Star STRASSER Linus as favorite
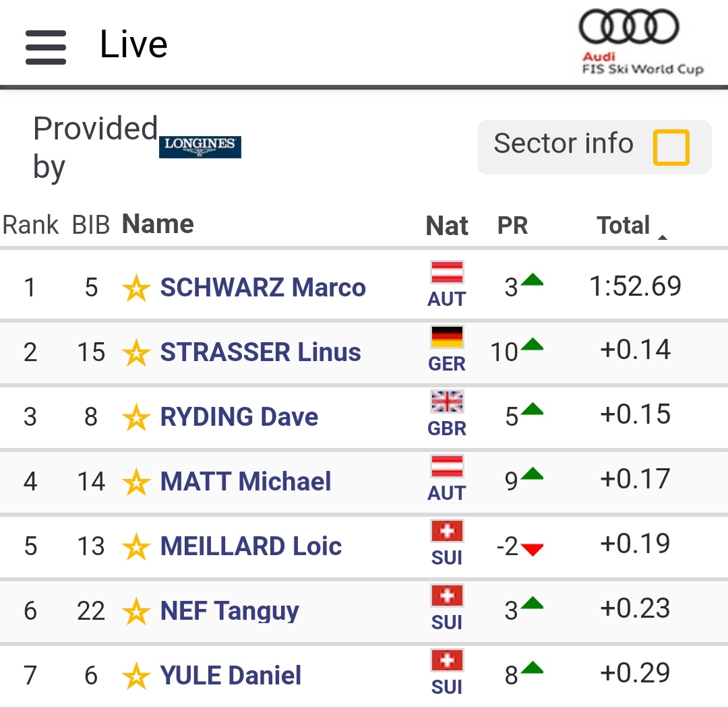The height and width of the screenshot is (708, 728). (x=135, y=354)
